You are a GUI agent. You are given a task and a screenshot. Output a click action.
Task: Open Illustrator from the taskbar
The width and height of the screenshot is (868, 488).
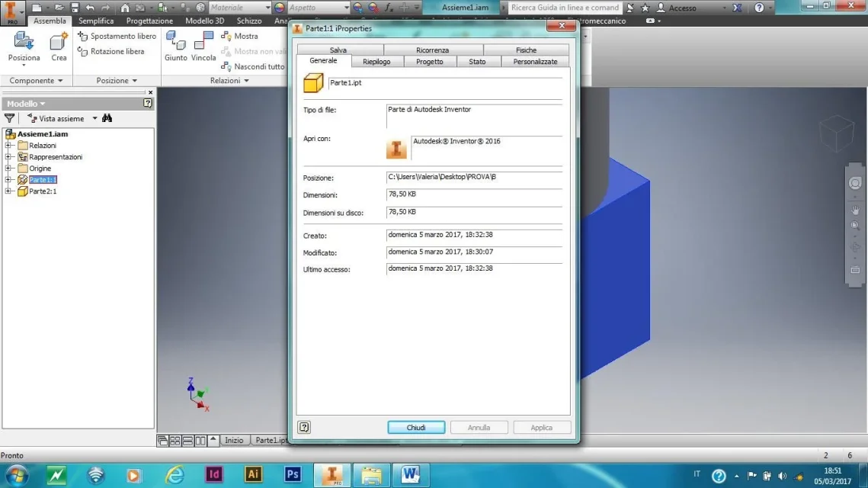click(253, 475)
